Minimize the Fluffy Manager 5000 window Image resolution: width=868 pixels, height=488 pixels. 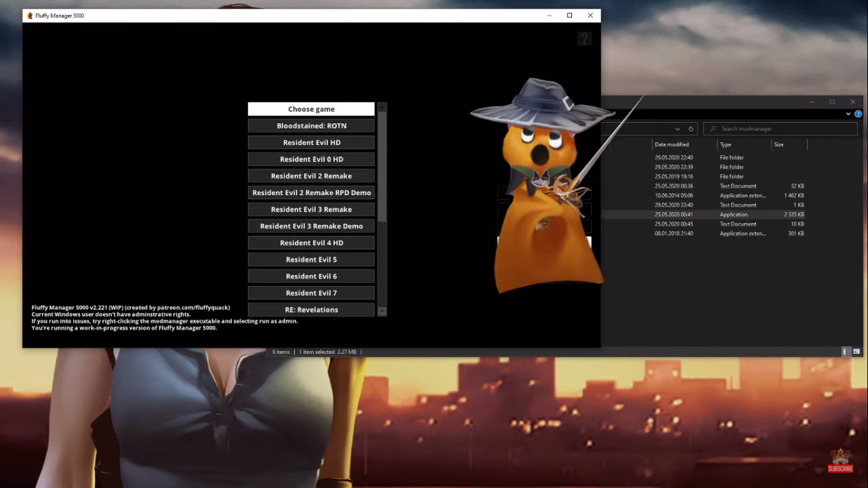549,15
